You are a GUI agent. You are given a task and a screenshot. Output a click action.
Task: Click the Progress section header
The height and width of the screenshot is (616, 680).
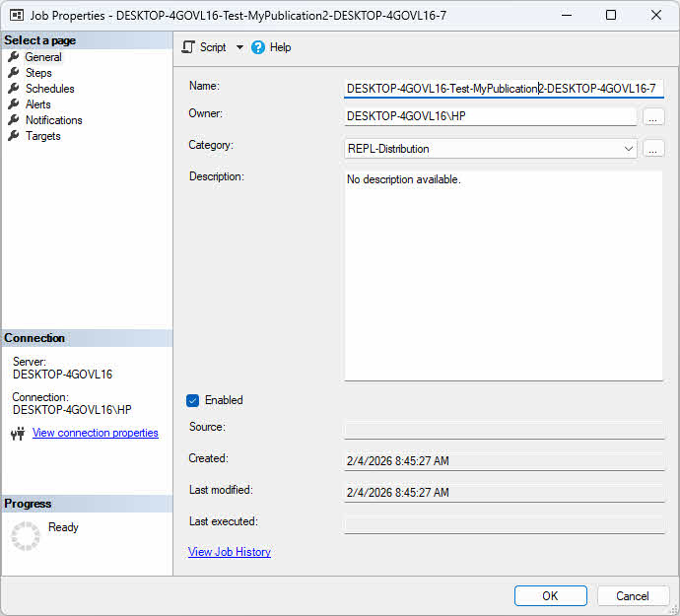[87, 504]
